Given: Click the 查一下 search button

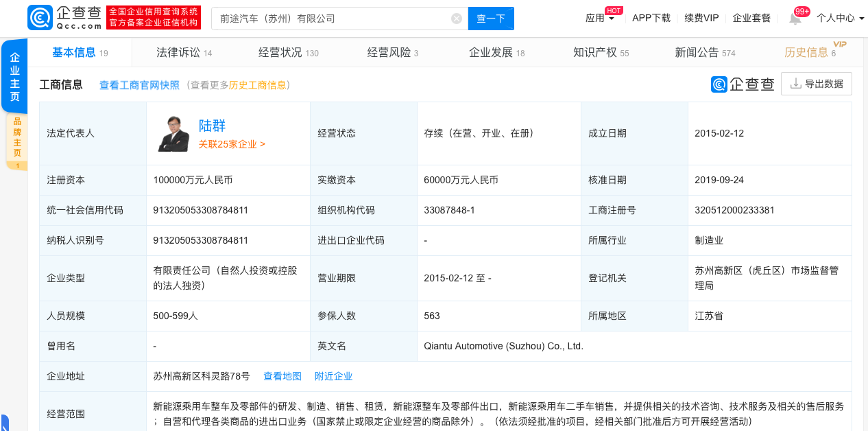Looking at the screenshot, I should click(x=491, y=19).
